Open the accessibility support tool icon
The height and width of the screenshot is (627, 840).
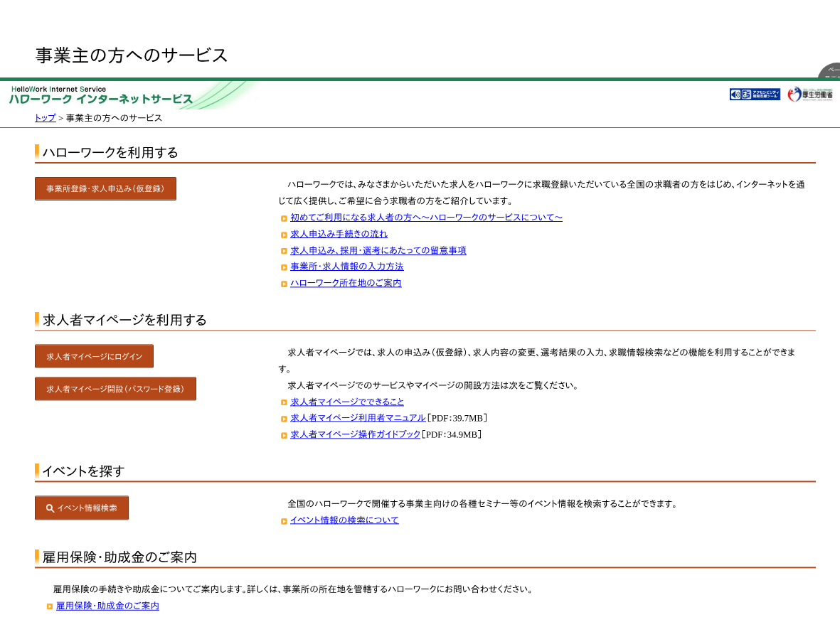754,95
